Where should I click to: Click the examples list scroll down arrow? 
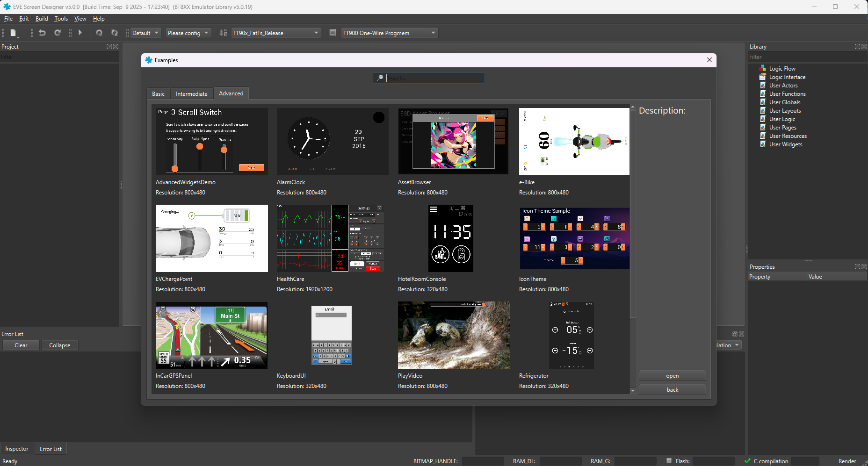[x=632, y=391]
